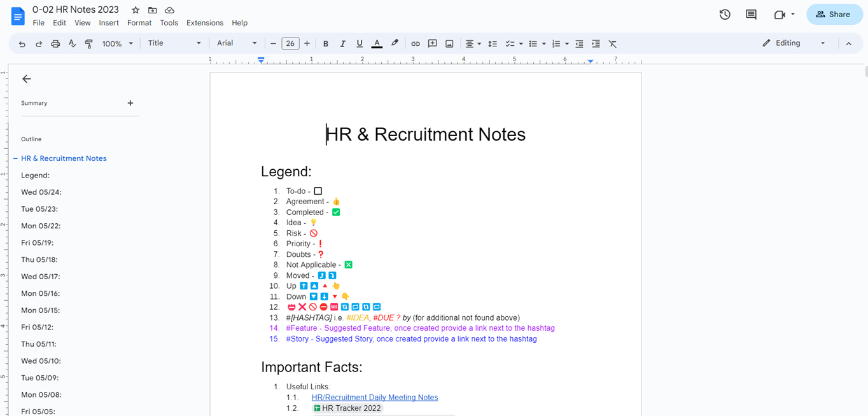The height and width of the screenshot is (416, 868).
Task: Jump to Fri 05/12: in outline
Action: [x=38, y=327]
